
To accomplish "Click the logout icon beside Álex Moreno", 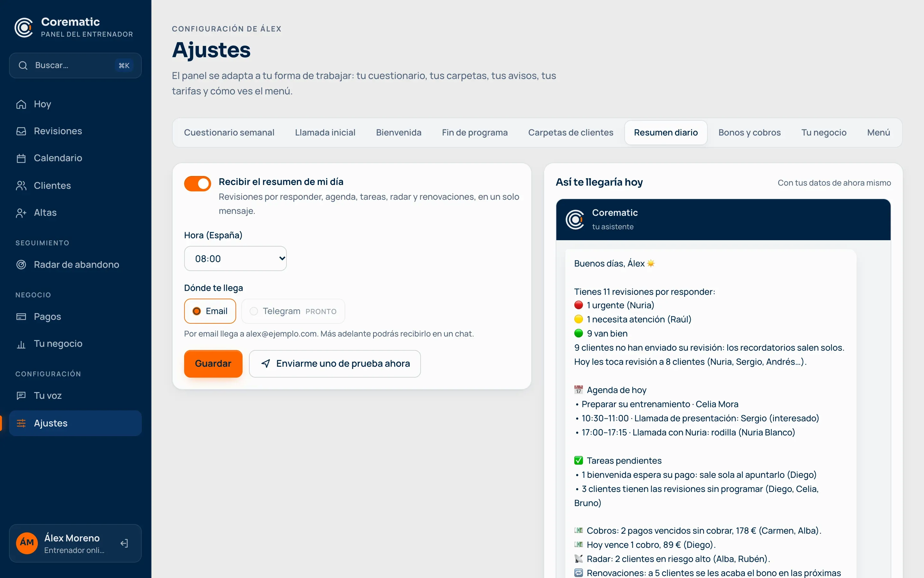I will coord(124,543).
